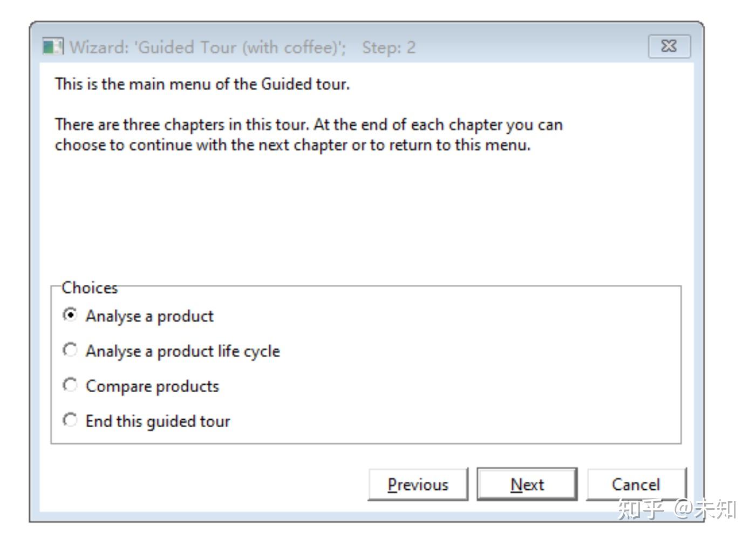Click the 'Compare products' label text
Screen dimensions: 756x540
152,386
